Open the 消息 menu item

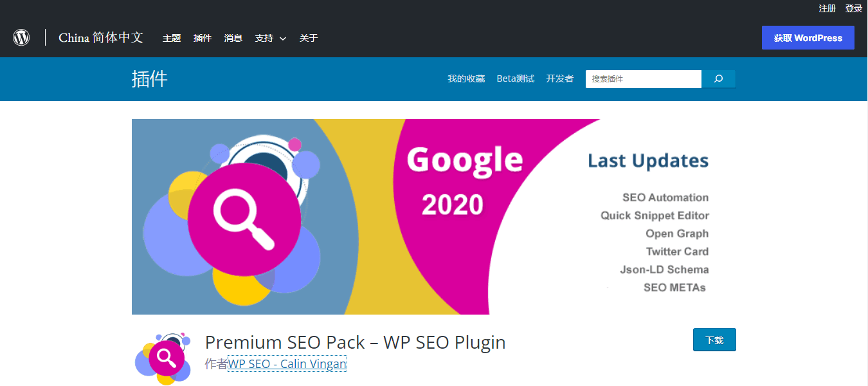pos(233,38)
